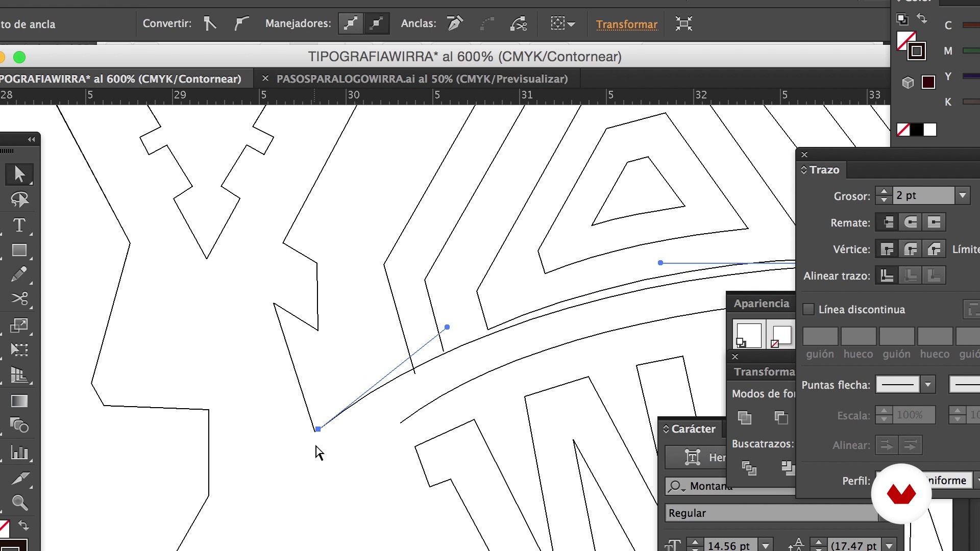Click the green zoom window button
The image size is (980, 551).
[x=19, y=57]
